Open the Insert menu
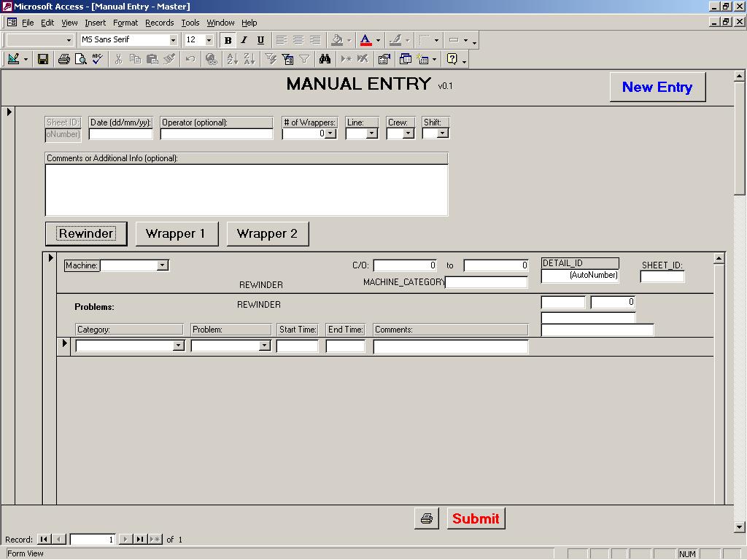 tap(96, 23)
